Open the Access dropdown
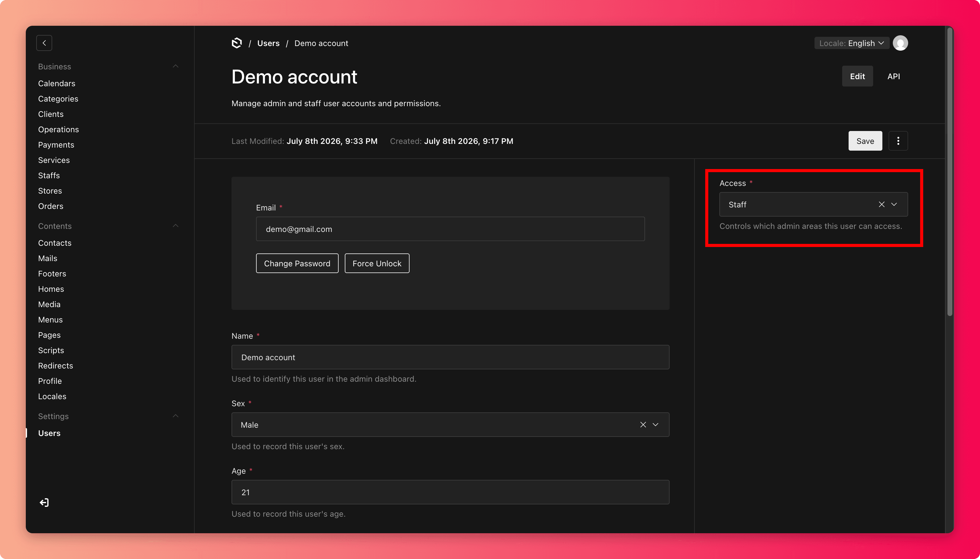The image size is (980, 559). click(894, 204)
